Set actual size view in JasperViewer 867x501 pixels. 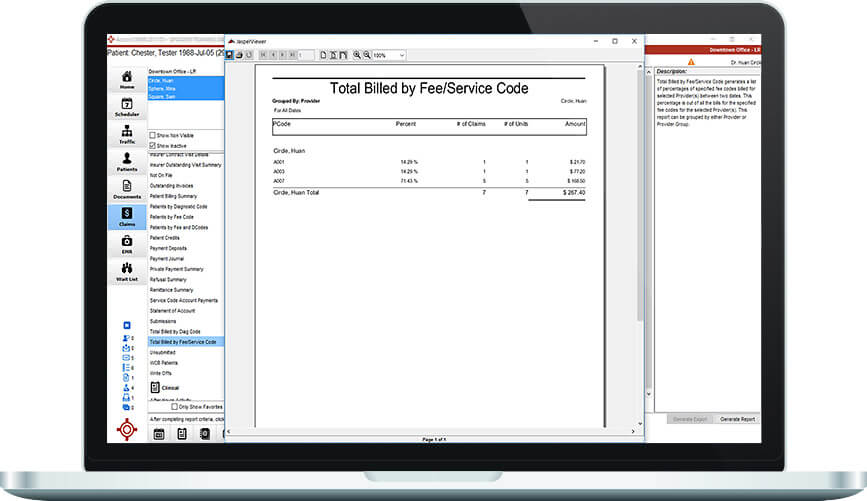point(323,55)
